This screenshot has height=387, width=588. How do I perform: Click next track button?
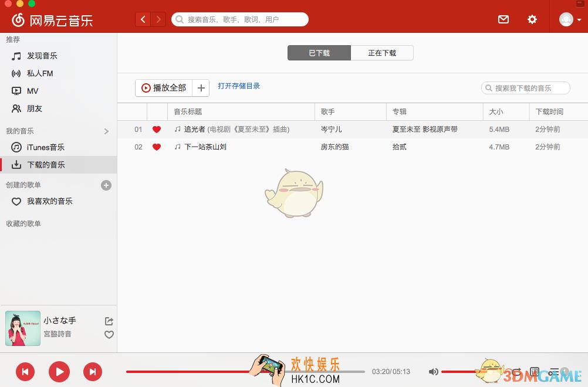click(93, 372)
